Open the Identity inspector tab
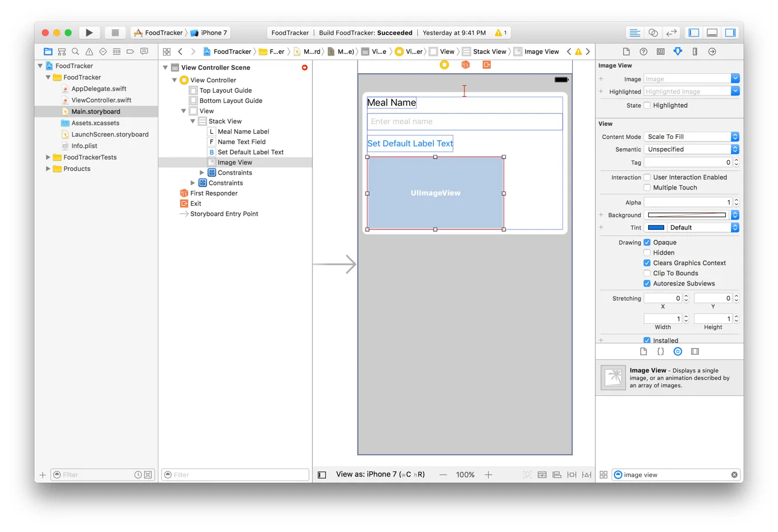The width and height of the screenshot is (778, 532). click(661, 51)
